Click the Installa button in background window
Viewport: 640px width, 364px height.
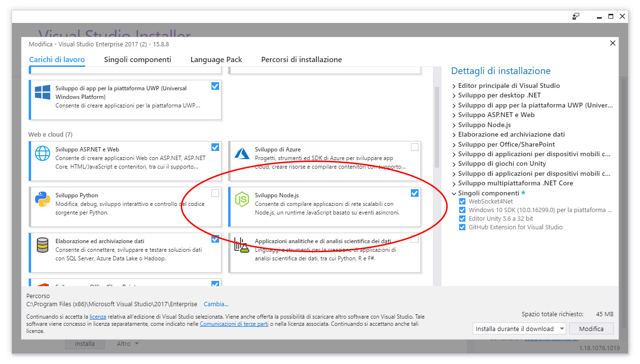(85, 343)
